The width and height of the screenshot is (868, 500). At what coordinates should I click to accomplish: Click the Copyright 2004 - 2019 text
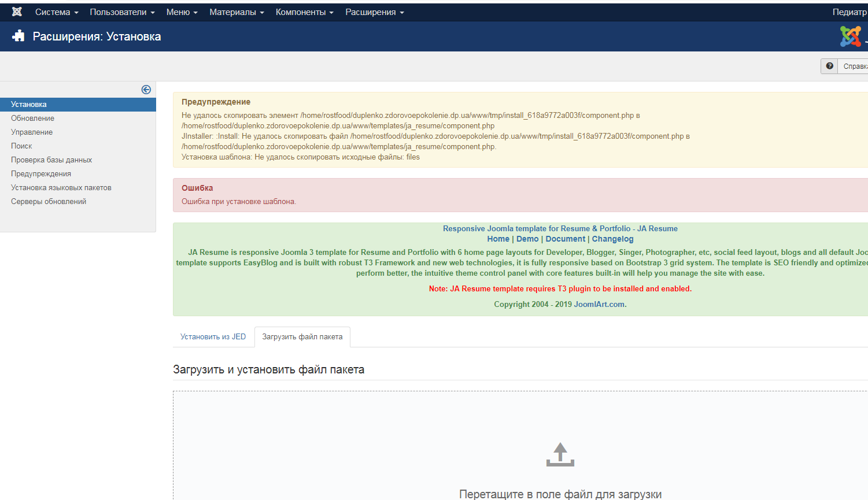tap(533, 305)
